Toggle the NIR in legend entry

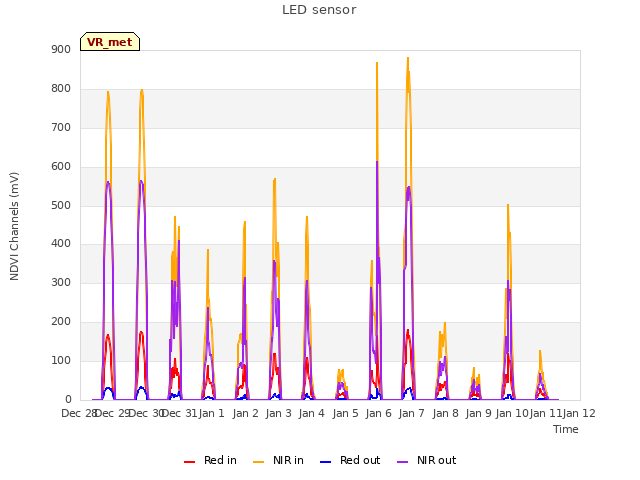(278, 460)
